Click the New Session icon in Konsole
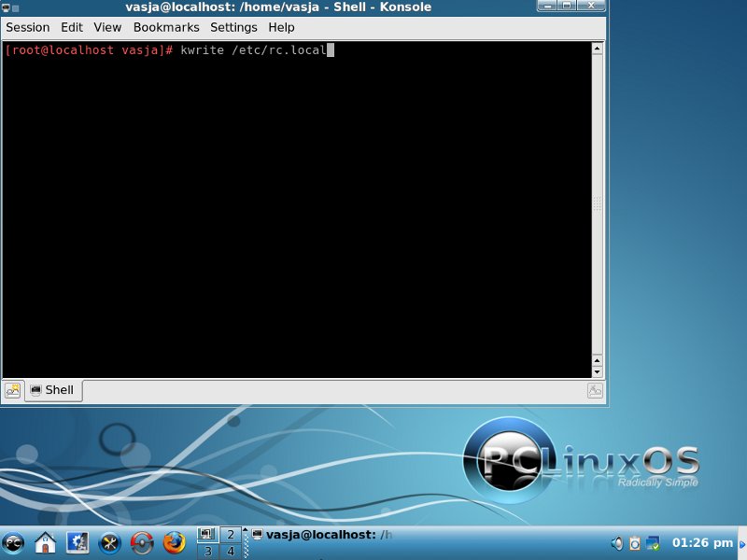 pos(12,391)
